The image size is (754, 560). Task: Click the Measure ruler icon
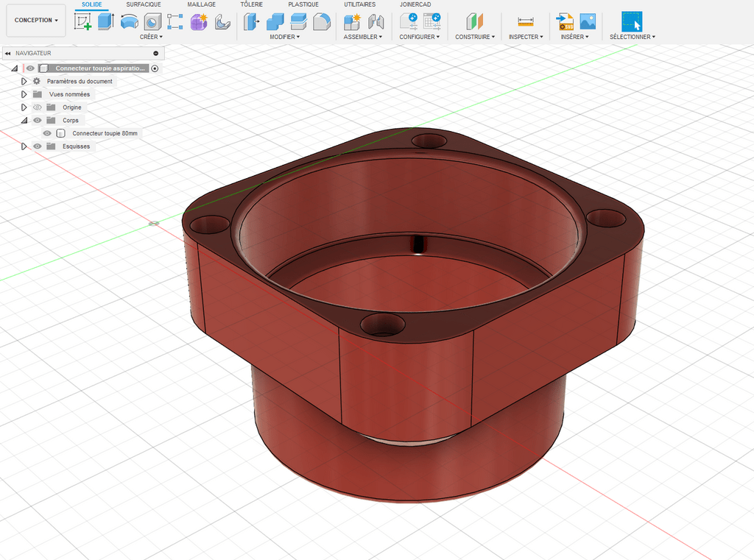point(526,21)
